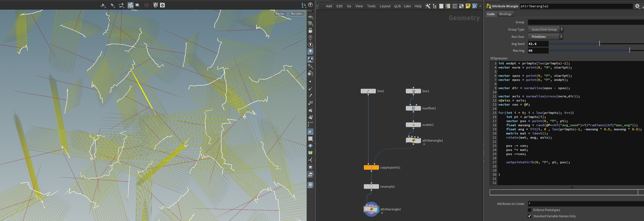Expand more network toolbar items arrow
The image size is (644, 221).
pos(480,6)
